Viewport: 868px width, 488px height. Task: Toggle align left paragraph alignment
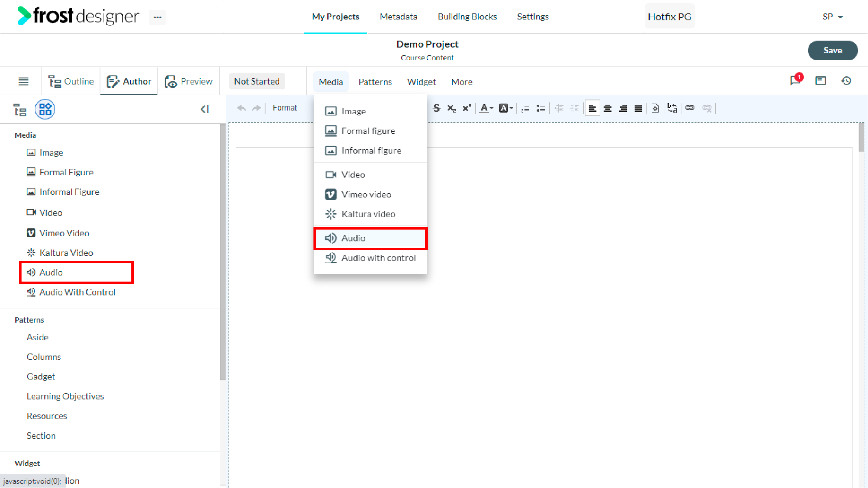592,108
